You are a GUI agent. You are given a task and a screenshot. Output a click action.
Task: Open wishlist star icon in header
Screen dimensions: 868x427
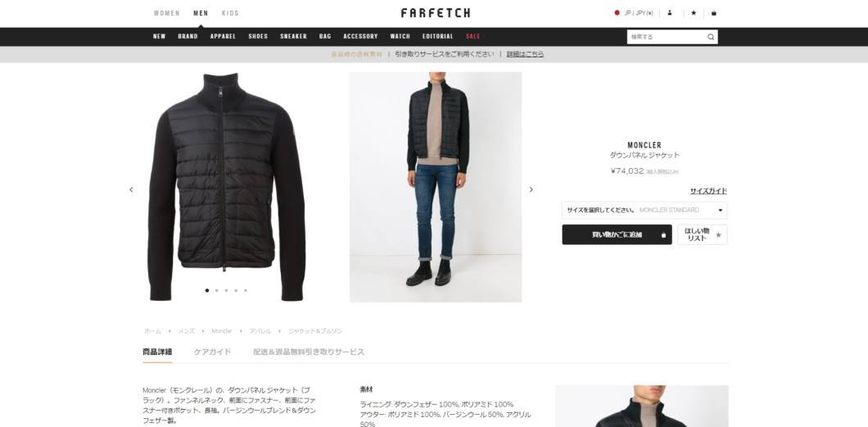pyautogui.click(x=694, y=13)
